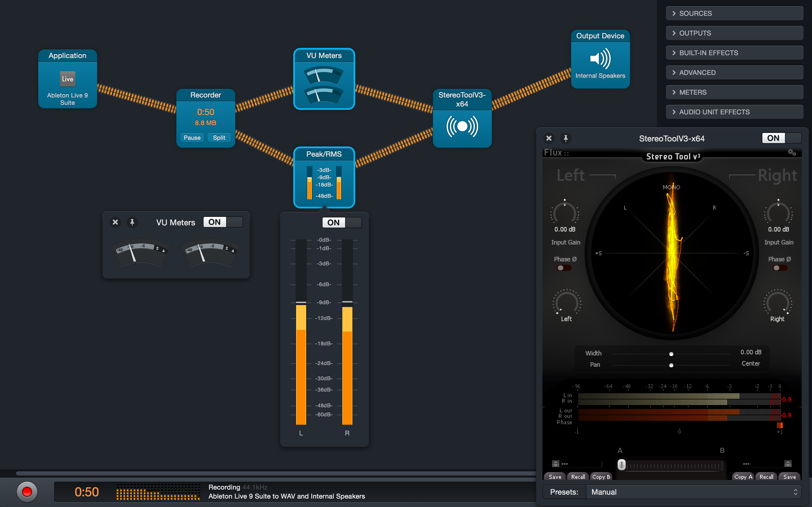This screenshot has height=507, width=812.
Task: Open the Presets Manual dropdown
Action: point(693,492)
